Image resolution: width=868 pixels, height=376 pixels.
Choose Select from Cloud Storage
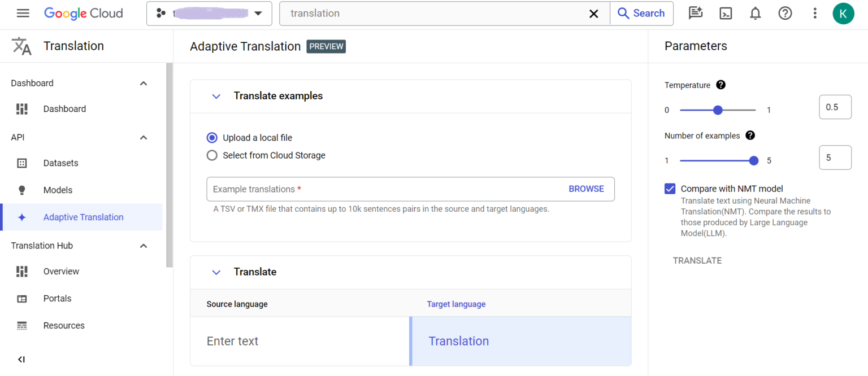211,155
